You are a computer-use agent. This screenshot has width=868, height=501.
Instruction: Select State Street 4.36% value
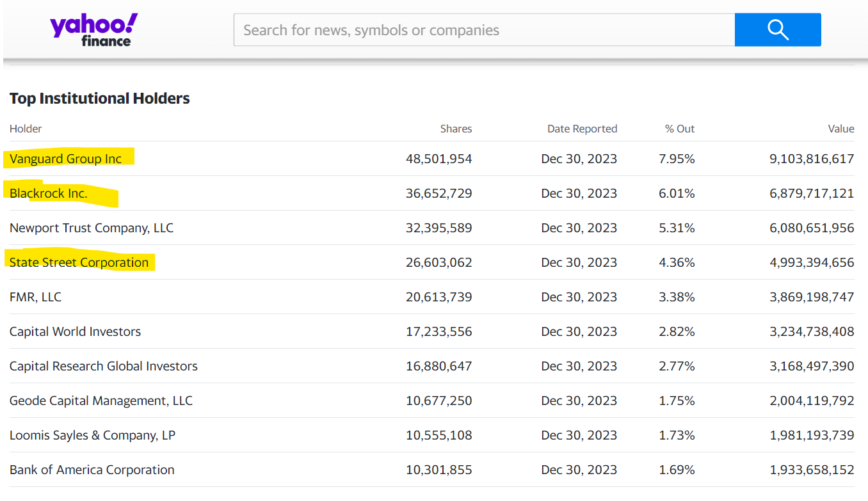pyautogui.click(x=677, y=262)
